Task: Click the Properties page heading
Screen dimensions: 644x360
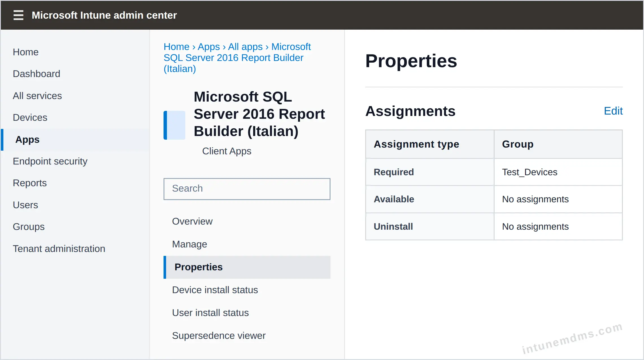Action: [411, 61]
